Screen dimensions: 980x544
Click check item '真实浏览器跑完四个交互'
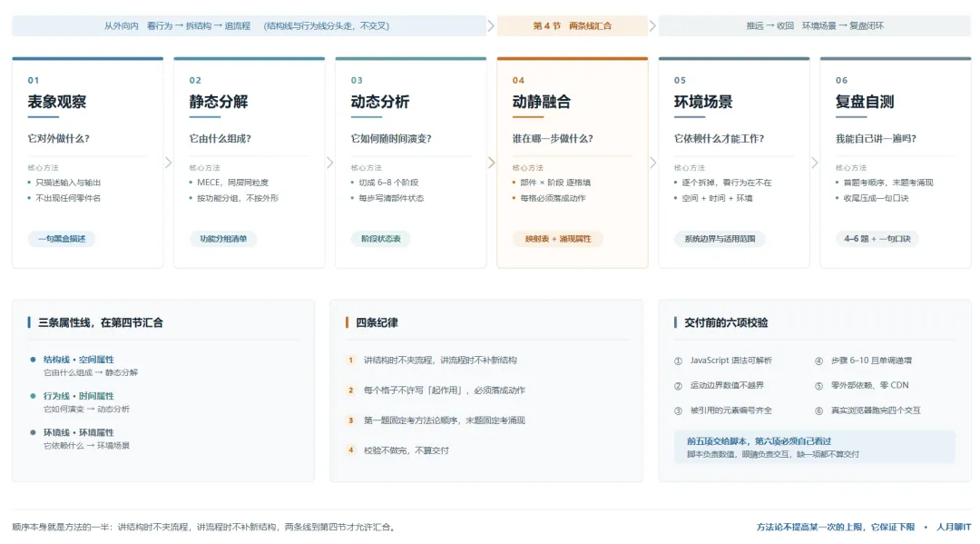(876, 410)
